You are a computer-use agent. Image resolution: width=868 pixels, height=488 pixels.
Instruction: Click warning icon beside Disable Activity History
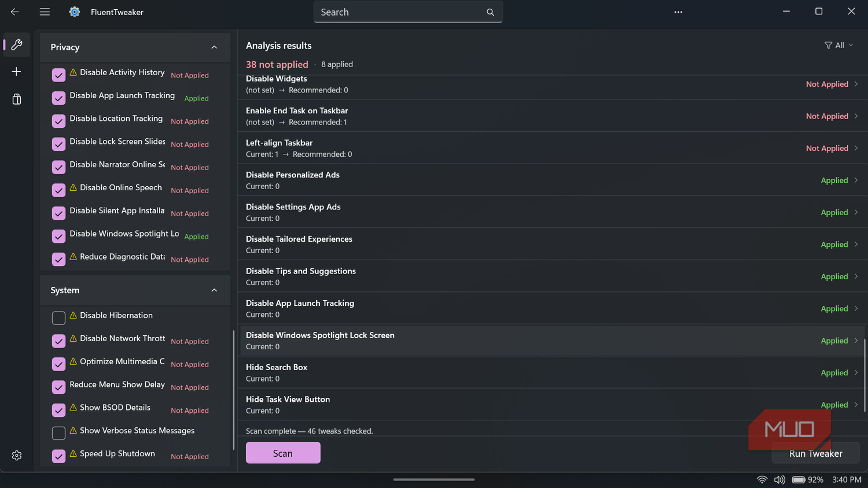point(73,72)
